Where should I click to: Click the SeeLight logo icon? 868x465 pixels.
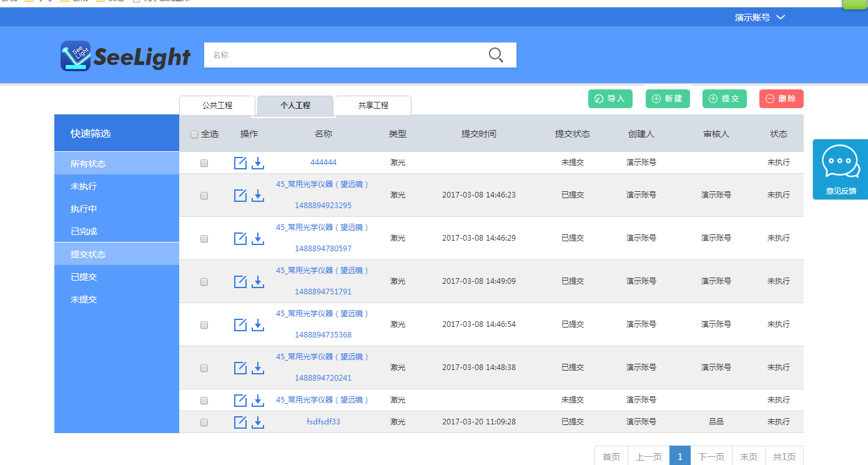tap(76, 56)
